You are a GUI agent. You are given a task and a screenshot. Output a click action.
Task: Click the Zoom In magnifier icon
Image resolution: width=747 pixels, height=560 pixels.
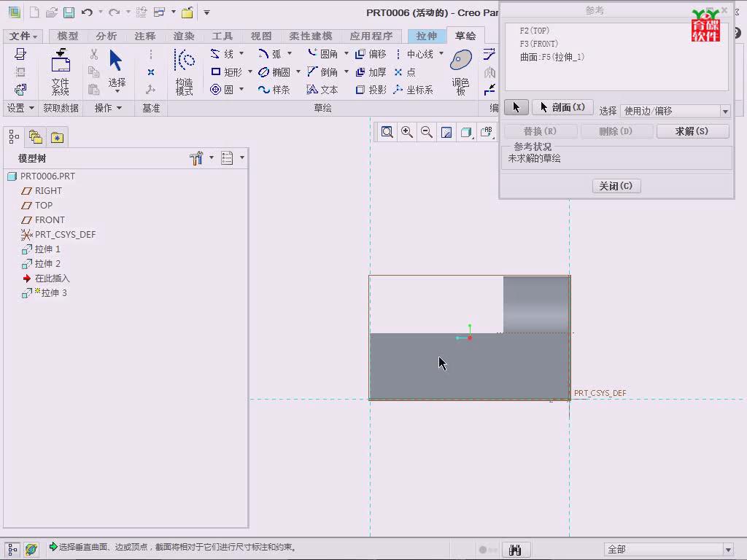[407, 132]
